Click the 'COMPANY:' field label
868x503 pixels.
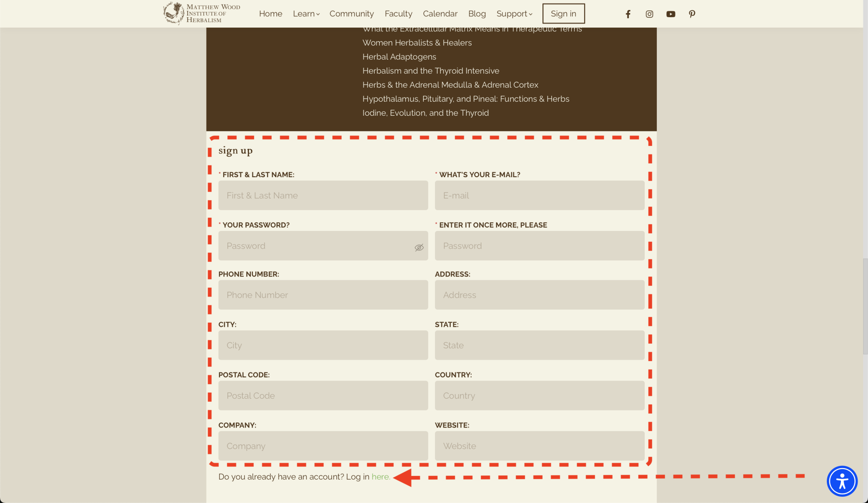(237, 425)
